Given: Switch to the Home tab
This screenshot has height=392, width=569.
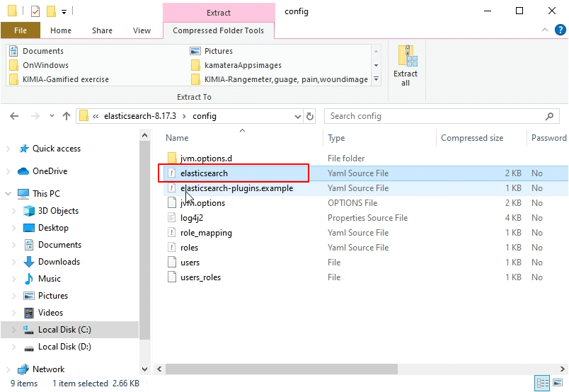Looking at the screenshot, I should (x=61, y=30).
